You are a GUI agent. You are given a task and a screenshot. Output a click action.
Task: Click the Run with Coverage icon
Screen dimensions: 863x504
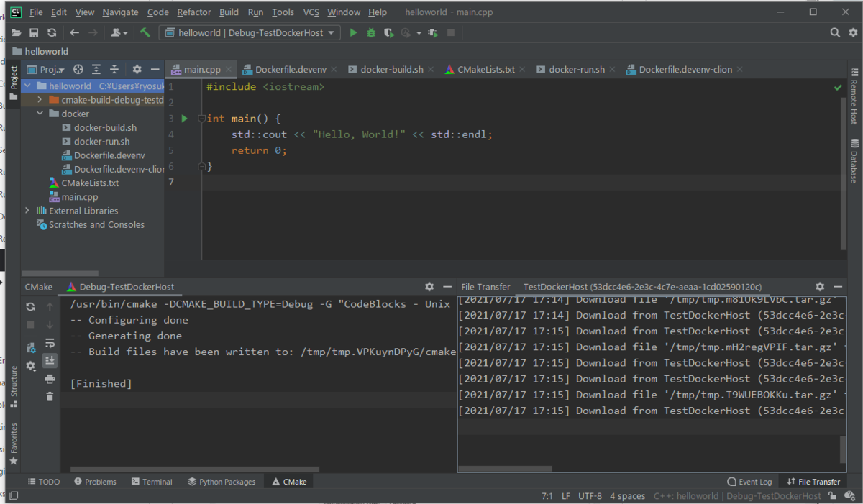tap(389, 32)
